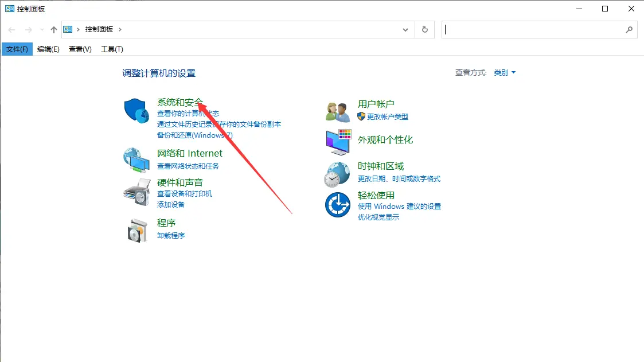
Task: Open the Ease of Access icon
Action: click(x=338, y=205)
